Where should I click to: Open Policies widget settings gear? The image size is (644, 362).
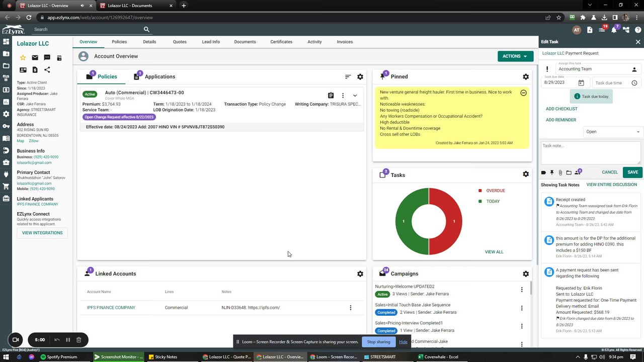click(360, 77)
